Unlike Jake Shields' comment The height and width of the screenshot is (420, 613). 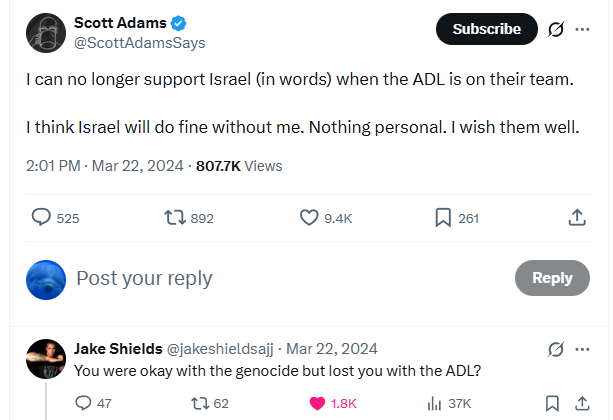317,403
